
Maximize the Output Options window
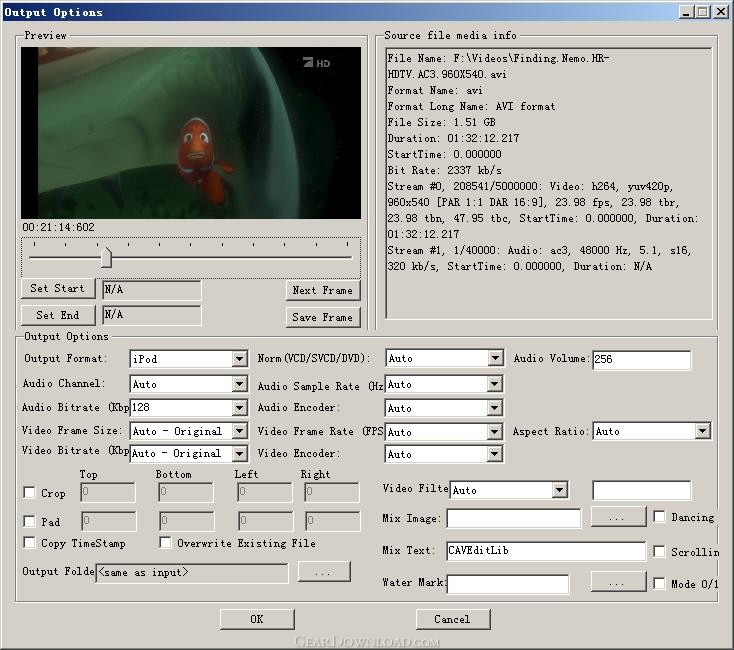pos(703,12)
